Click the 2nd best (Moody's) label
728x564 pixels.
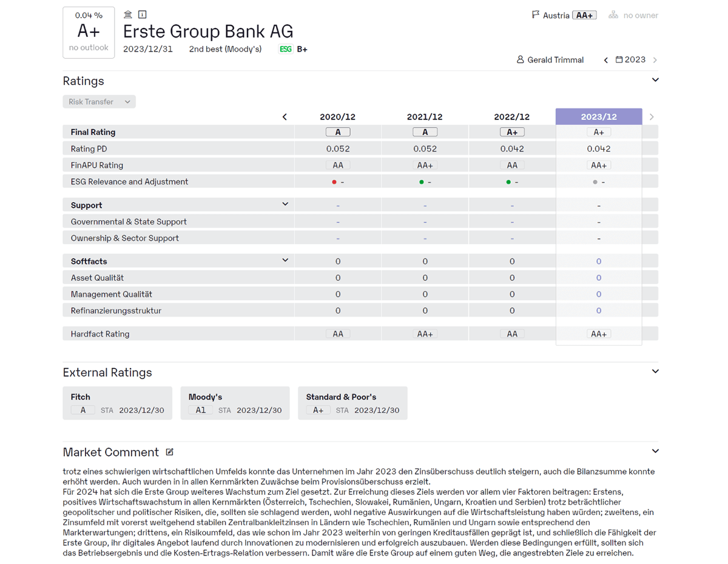(x=225, y=49)
